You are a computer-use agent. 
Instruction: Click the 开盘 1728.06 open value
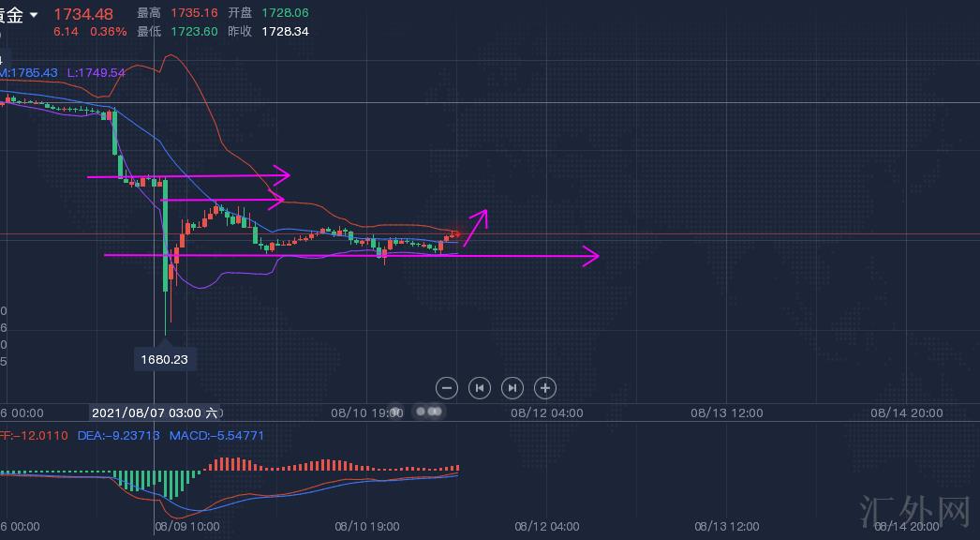click(286, 13)
